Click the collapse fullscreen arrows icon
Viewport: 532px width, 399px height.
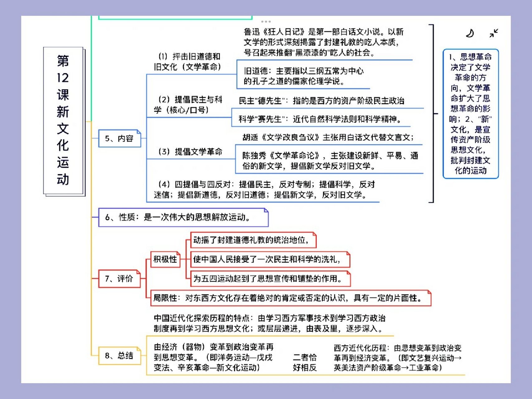[494, 33]
